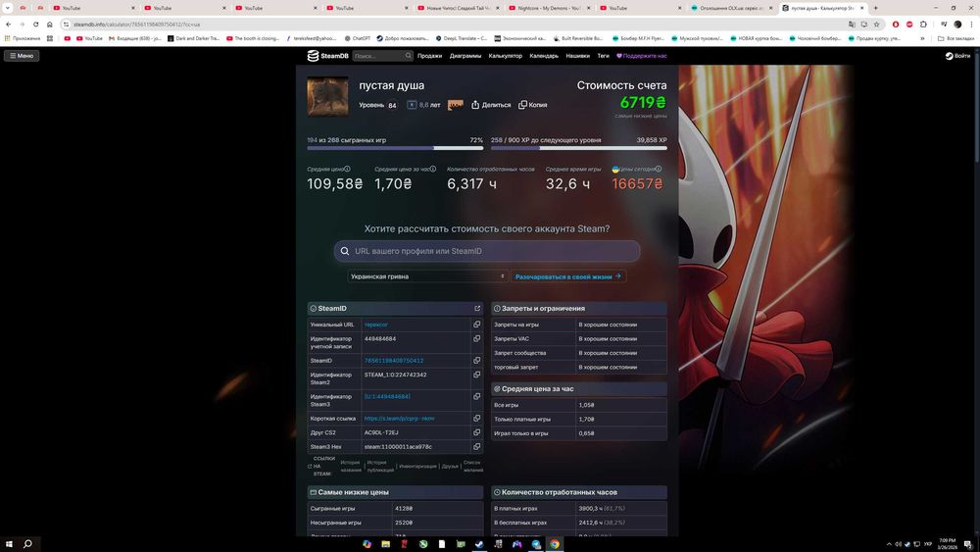Viewport: 980px width, 552px height.
Task: Copy the unique URL value
Action: click(477, 325)
